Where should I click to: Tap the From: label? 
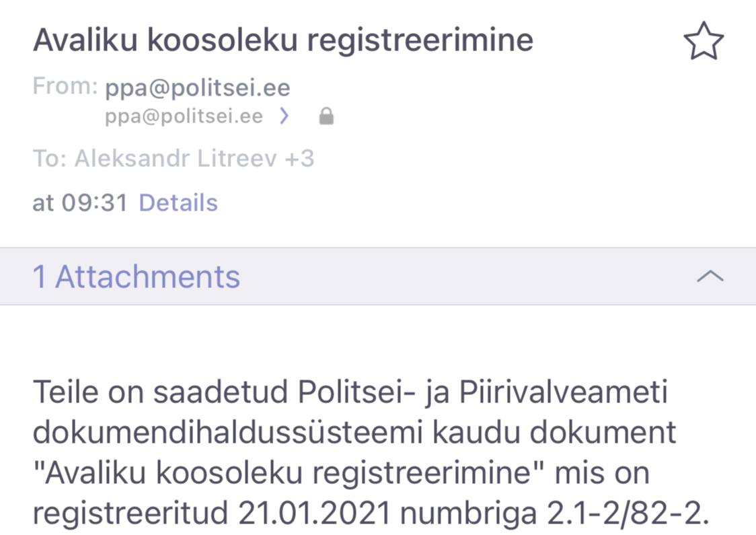click(x=65, y=86)
